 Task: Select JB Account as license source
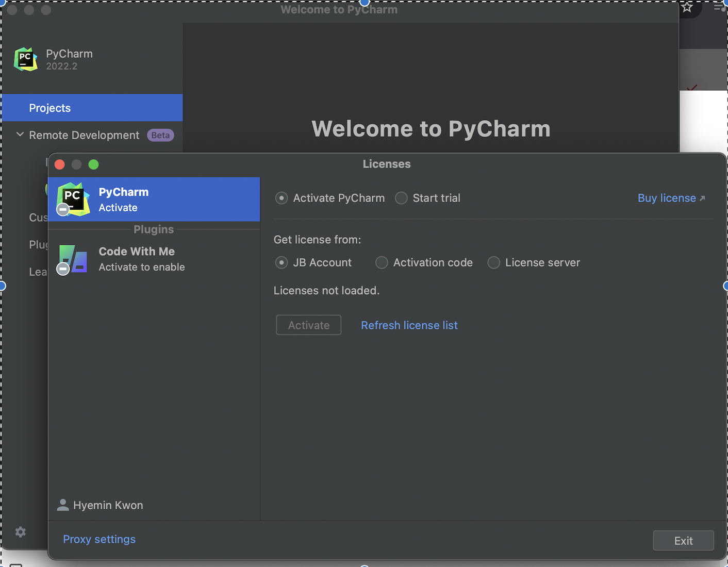click(282, 263)
